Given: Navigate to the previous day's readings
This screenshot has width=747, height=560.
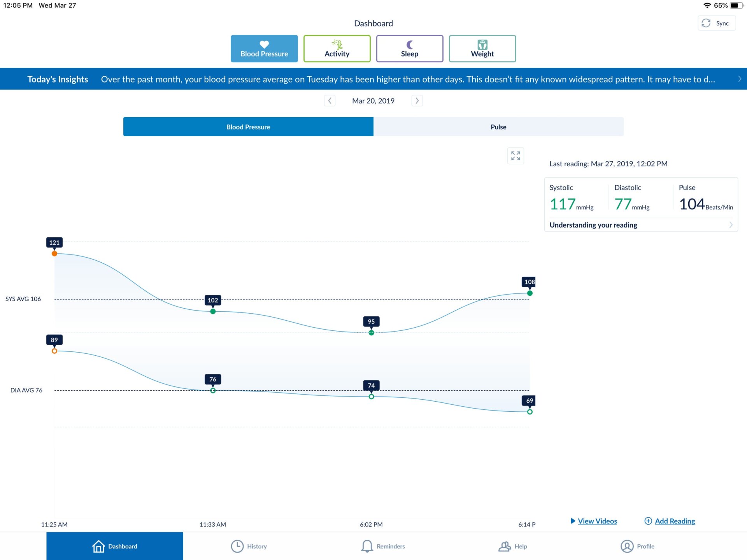Looking at the screenshot, I should point(330,100).
